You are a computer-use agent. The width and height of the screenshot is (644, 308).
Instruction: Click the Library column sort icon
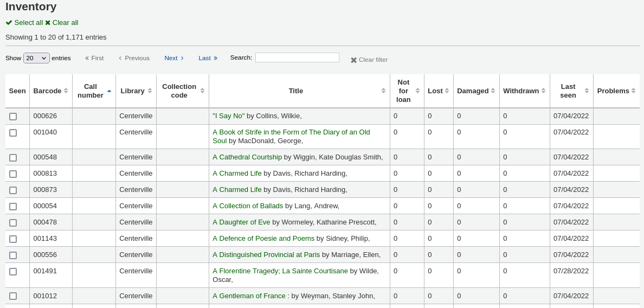(x=150, y=91)
